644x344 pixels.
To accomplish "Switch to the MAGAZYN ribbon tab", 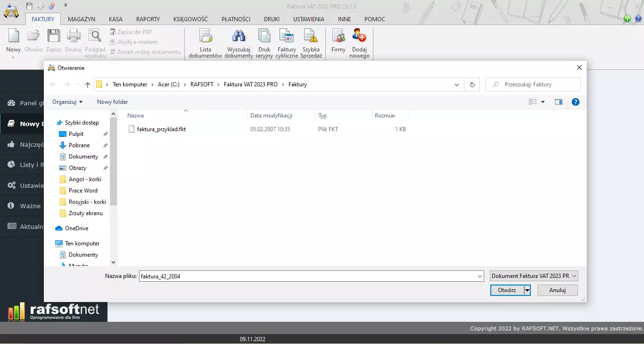I will point(82,19).
